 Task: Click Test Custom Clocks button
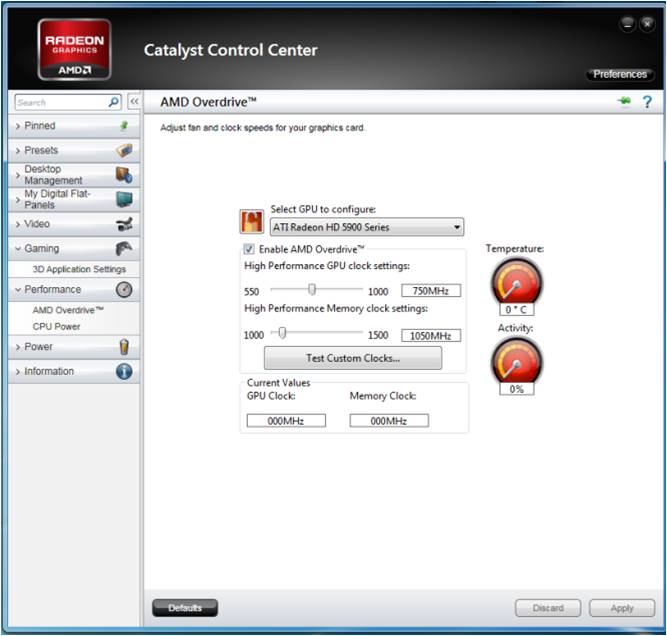(x=353, y=358)
